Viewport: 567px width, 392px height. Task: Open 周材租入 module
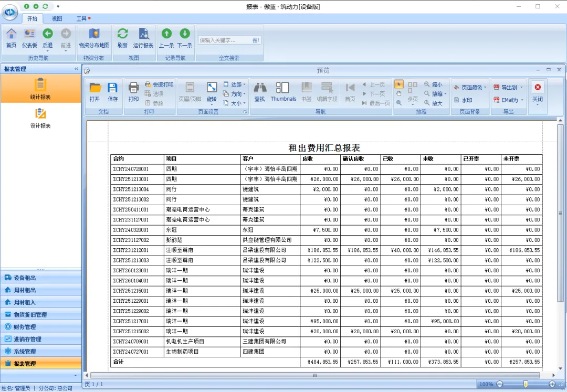pos(40,302)
